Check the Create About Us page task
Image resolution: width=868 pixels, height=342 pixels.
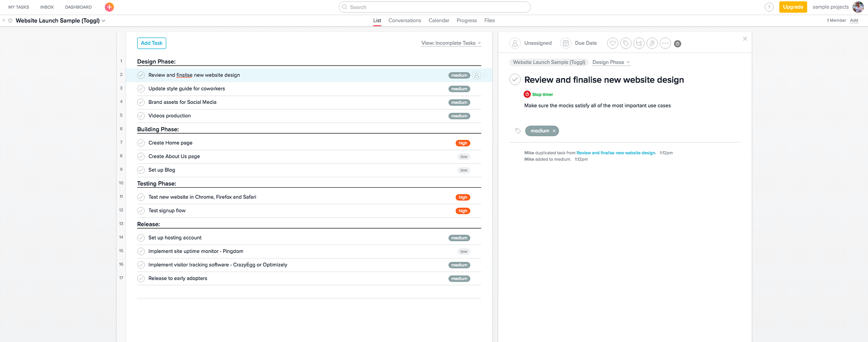(x=141, y=156)
